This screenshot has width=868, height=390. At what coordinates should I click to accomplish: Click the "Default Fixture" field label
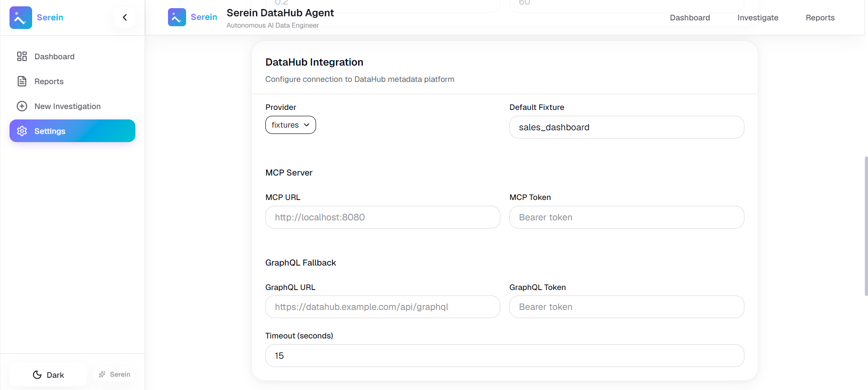[x=537, y=107]
